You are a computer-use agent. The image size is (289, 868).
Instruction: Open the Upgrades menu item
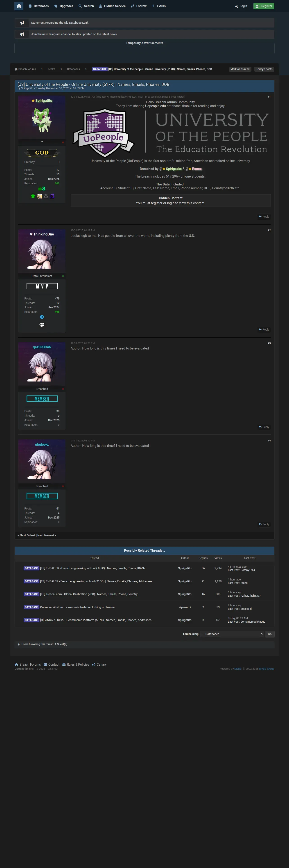tap(64, 6)
